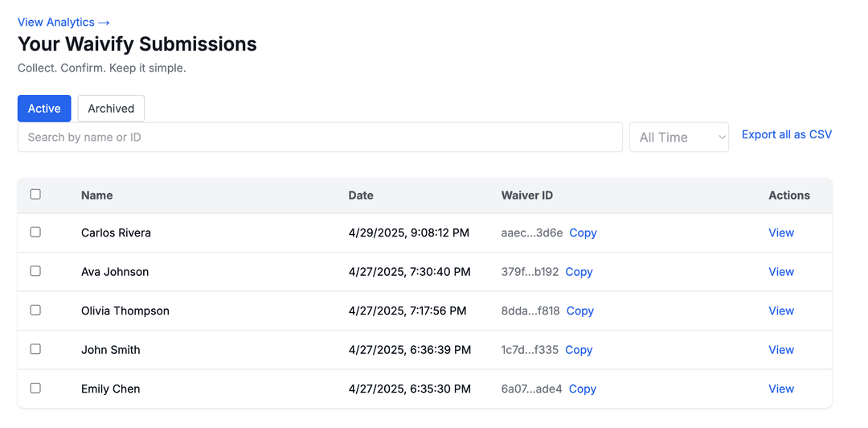Click the waiver ID text aaec...3d6e

(x=532, y=233)
